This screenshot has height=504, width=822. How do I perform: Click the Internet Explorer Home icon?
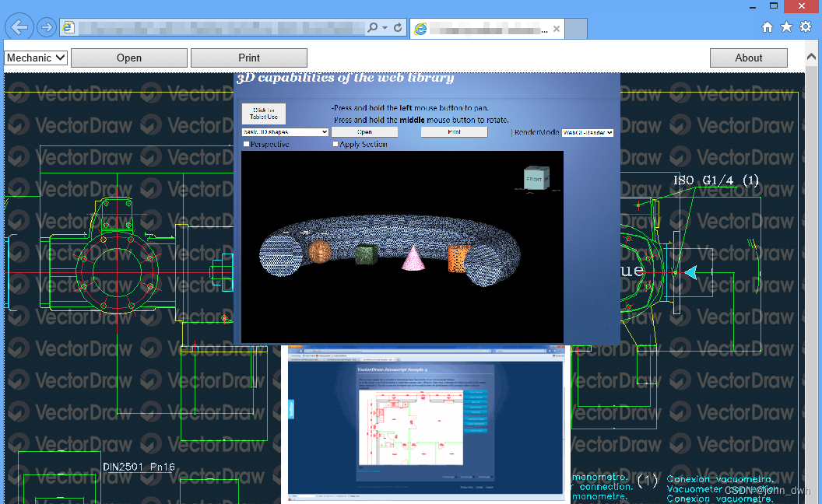pos(767,26)
